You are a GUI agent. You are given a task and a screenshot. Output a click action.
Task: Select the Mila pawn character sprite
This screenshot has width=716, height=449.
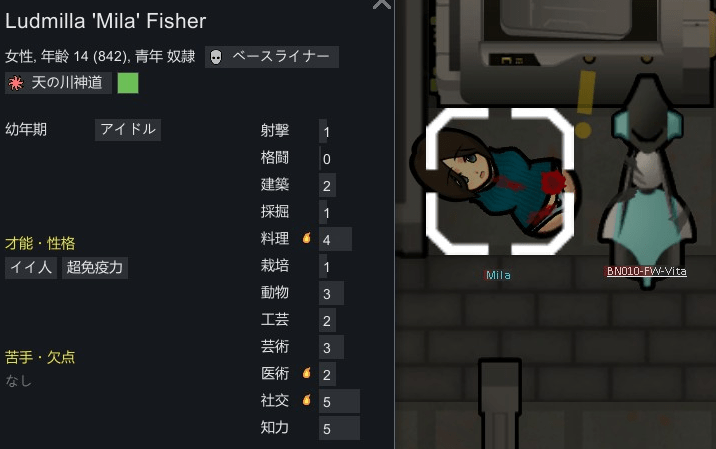(495, 183)
